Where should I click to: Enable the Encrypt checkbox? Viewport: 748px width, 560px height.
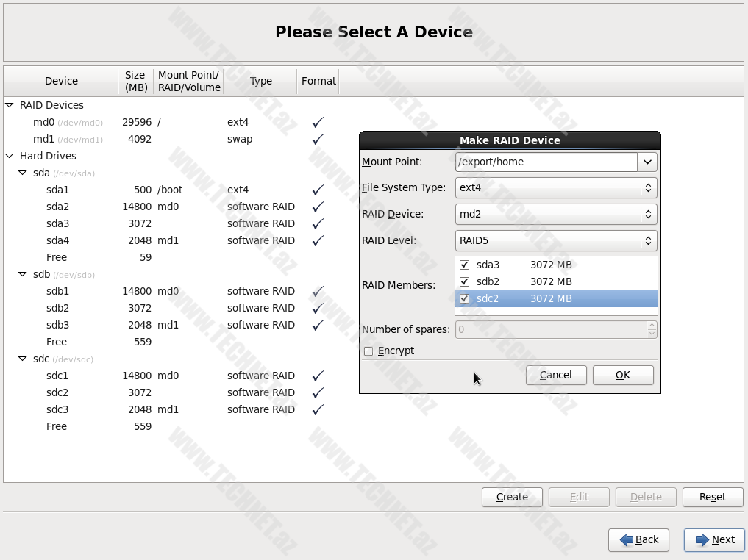(x=368, y=351)
